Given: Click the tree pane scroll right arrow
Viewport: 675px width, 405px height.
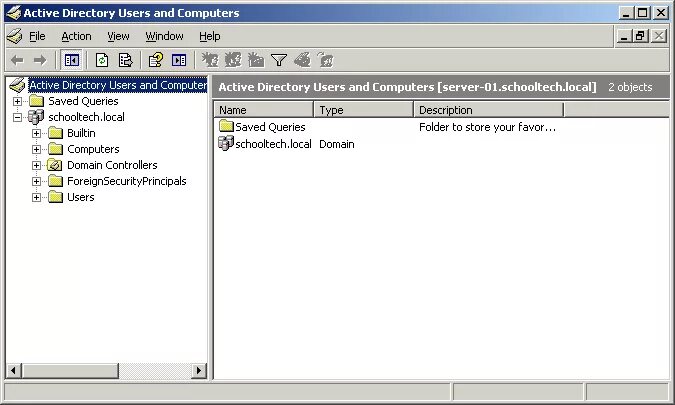Looking at the screenshot, I should [x=198, y=370].
